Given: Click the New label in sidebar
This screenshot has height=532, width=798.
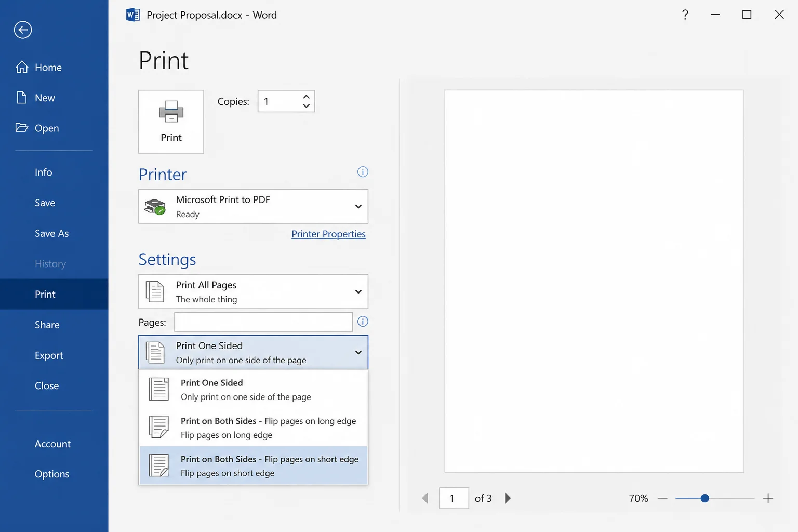Looking at the screenshot, I should 45,98.
